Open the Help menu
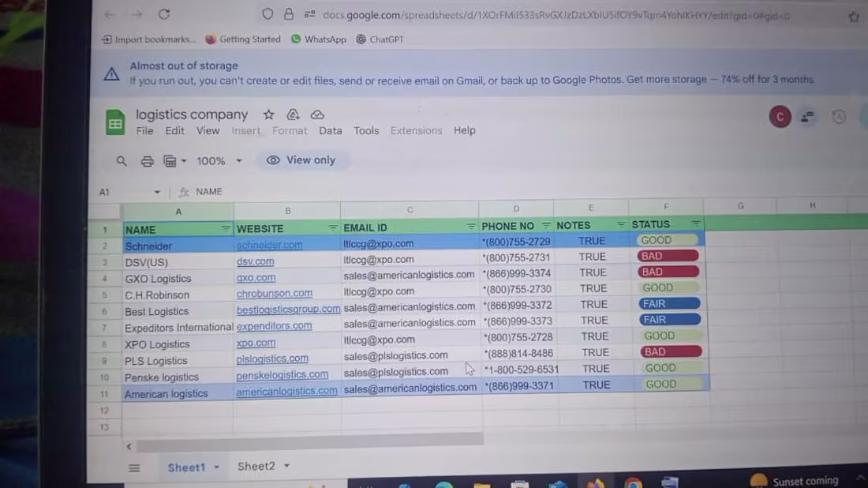Viewport: 868px width, 488px height. coord(465,131)
